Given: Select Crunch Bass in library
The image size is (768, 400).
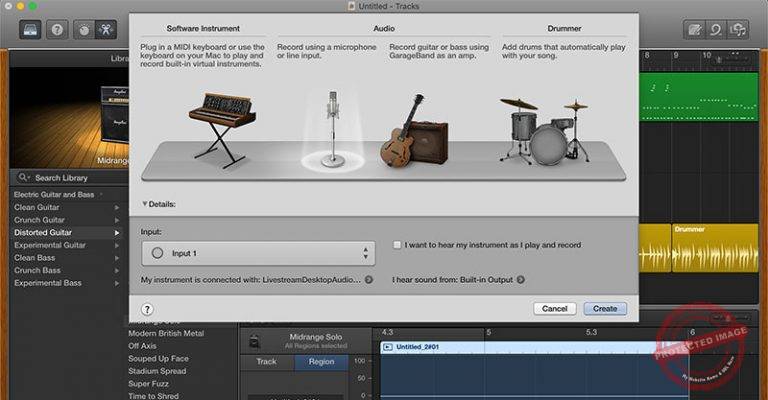Looking at the screenshot, I should [37, 271].
